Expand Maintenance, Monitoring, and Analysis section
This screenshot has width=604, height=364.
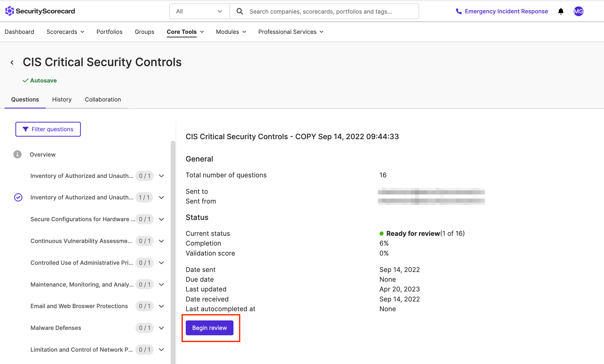coord(161,285)
